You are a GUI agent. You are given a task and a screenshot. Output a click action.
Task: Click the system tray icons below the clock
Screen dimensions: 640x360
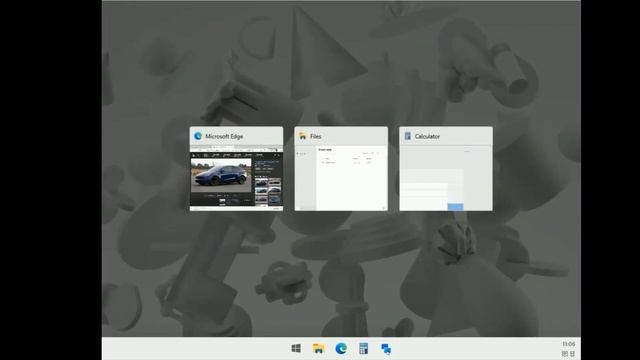pyautogui.click(x=569, y=353)
